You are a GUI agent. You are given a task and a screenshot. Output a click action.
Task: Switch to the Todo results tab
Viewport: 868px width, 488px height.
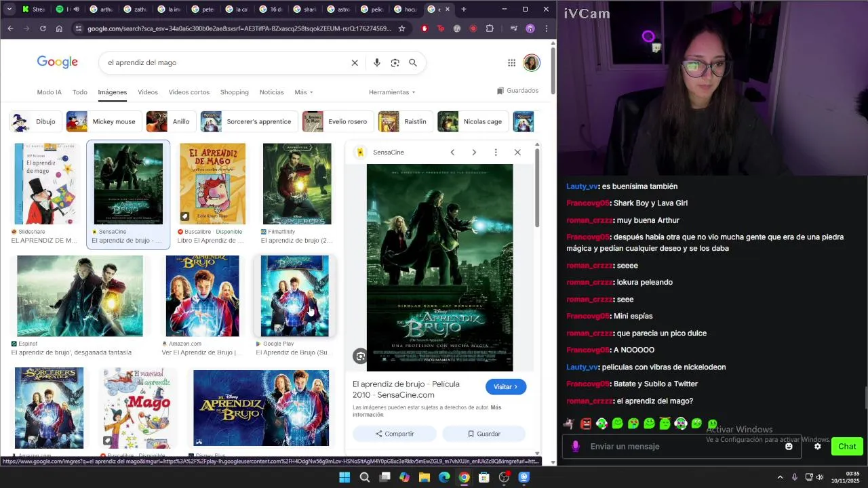tap(80, 92)
